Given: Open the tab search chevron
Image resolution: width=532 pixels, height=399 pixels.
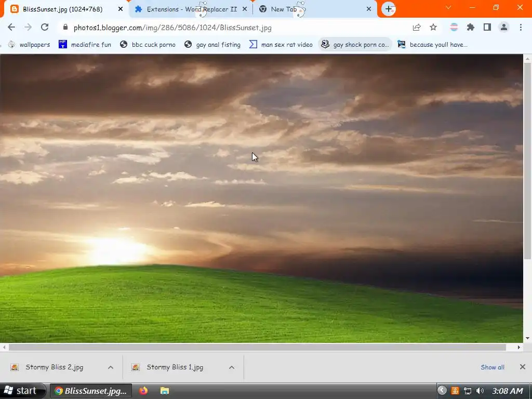Looking at the screenshot, I should [x=448, y=7].
